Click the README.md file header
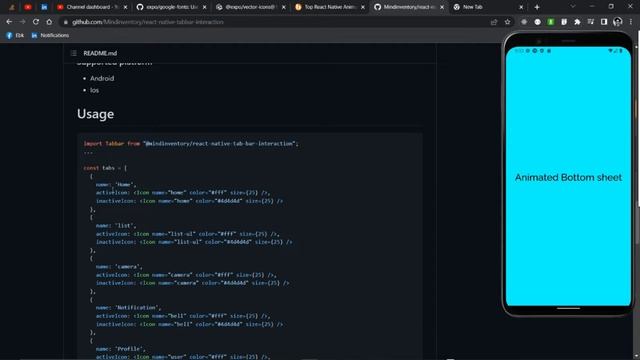 point(100,53)
